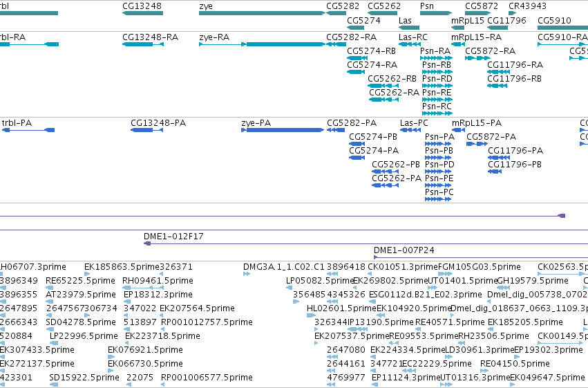Click the trbl-PA protein label
588x388 pixels.
tap(17, 123)
